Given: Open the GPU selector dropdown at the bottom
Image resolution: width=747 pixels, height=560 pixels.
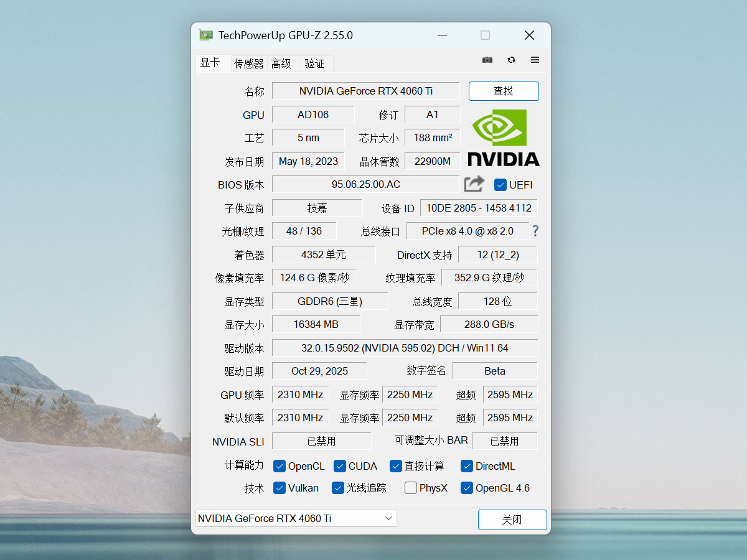Looking at the screenshot, I should click(295, 518).
